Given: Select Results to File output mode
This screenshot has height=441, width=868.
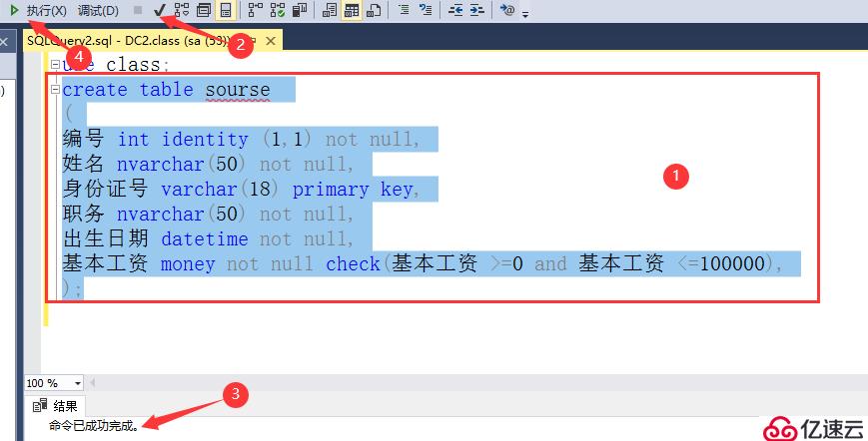Looking at the screenshot, I should pyautogui.click(x=374, y=10).
